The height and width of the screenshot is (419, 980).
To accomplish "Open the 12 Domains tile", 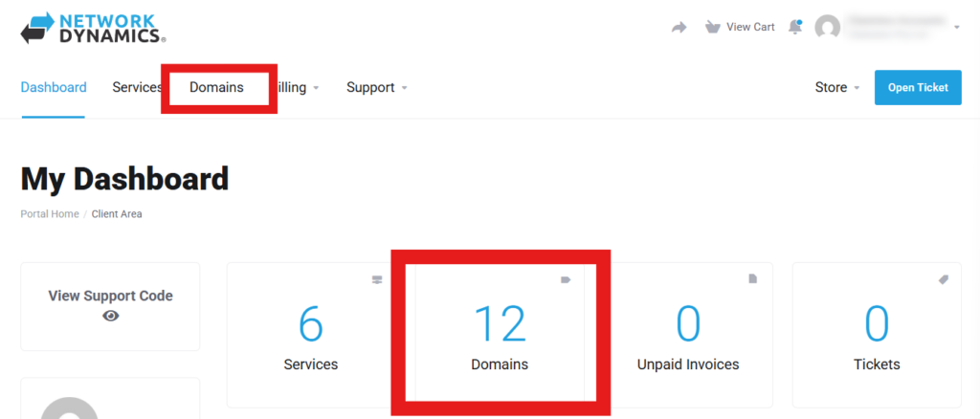I will click(500, 335).
